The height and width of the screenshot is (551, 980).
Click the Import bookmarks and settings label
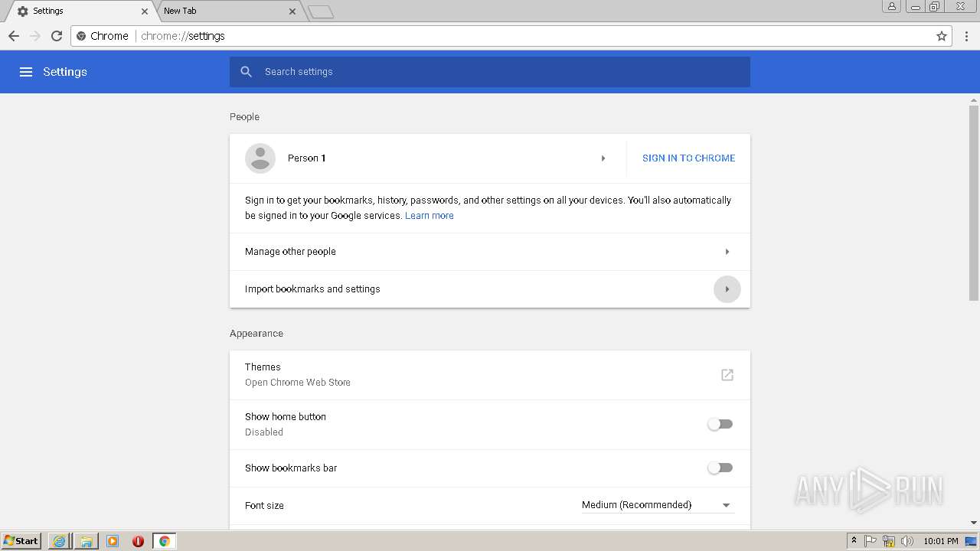(x=312, y=289)
